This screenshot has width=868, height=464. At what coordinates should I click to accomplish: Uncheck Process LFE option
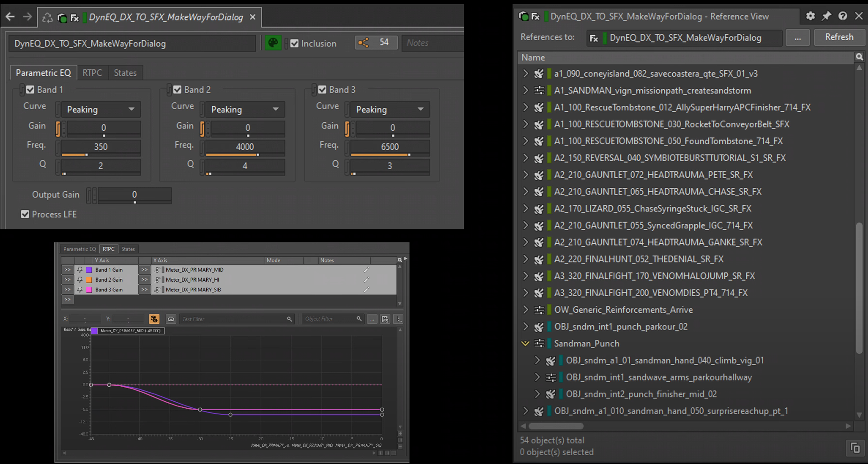click(25, 214)
